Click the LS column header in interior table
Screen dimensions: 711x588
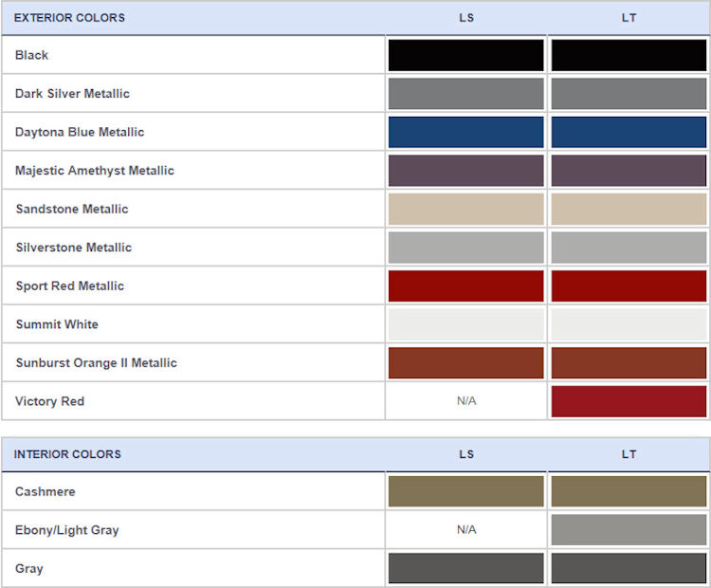tap(465, 454)
